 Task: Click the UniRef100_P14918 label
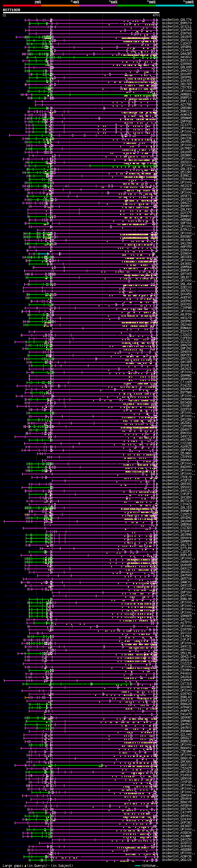click(177, 775)
